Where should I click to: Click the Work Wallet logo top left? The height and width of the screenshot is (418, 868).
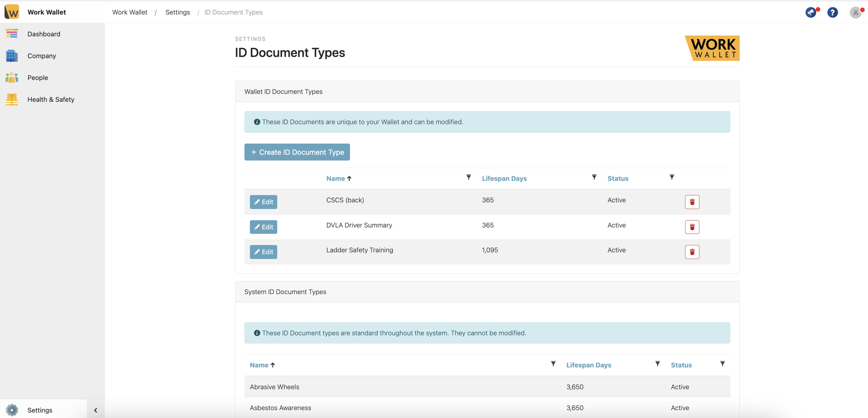(12, 11)
